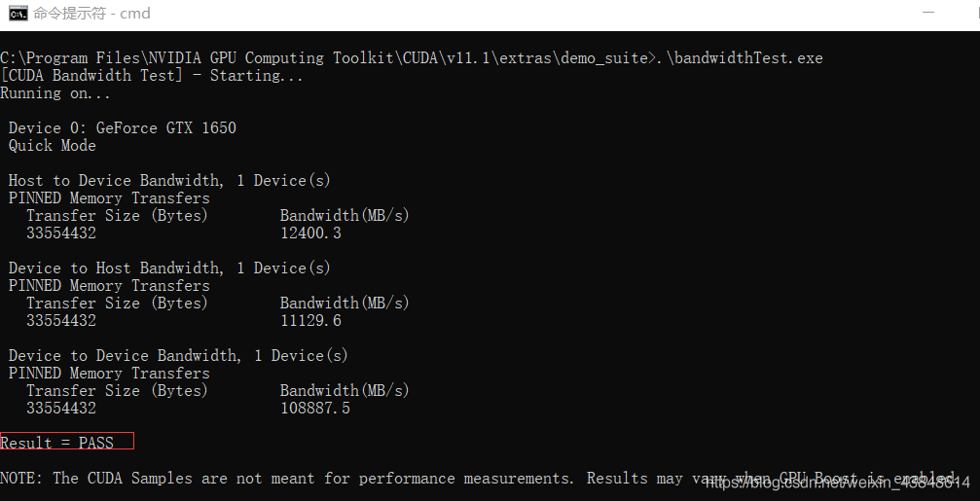Click the window title '命令提示符 - cmd'
This screenshot has height=501, width=980.
coord(91,14)
